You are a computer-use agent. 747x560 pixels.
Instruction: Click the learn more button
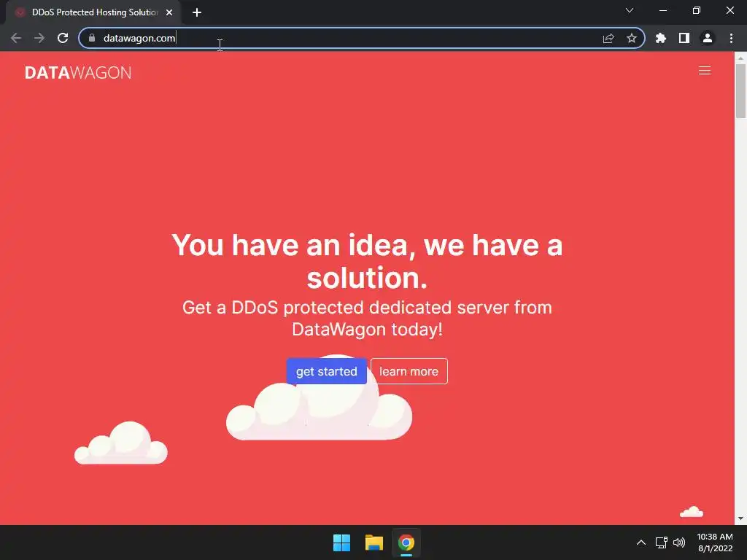point(409,371)
